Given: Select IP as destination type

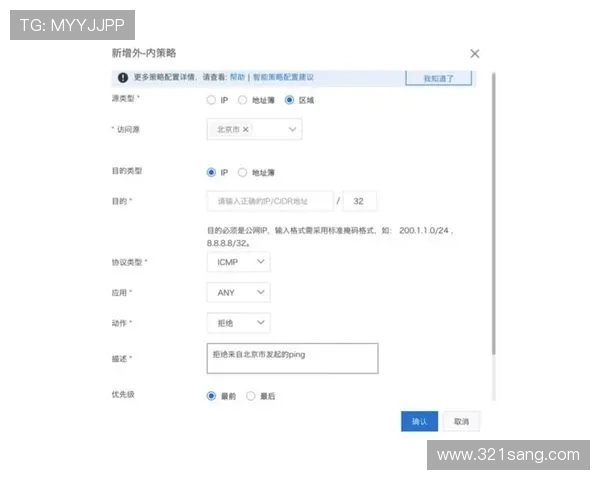Looking at the screenshot, I should 211,172.
